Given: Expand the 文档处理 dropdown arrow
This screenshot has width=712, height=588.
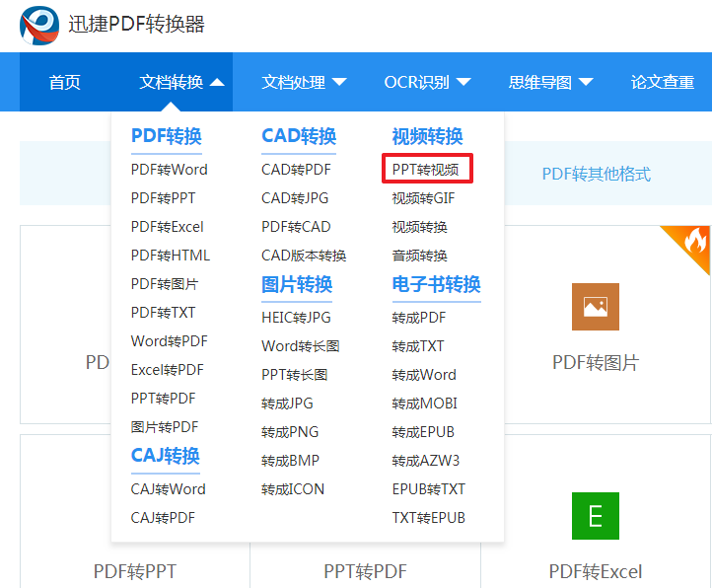Looking at the screenshot, I should (339, 82).
